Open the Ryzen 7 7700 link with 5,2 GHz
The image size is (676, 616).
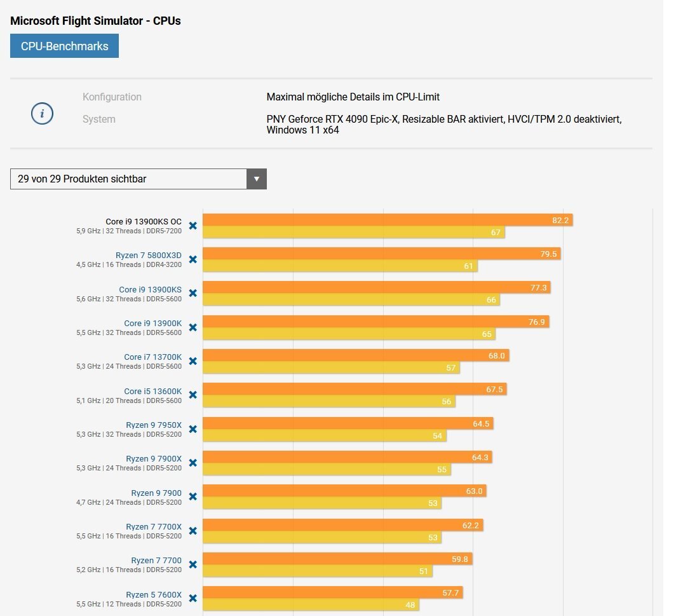(x=156, y=560)
